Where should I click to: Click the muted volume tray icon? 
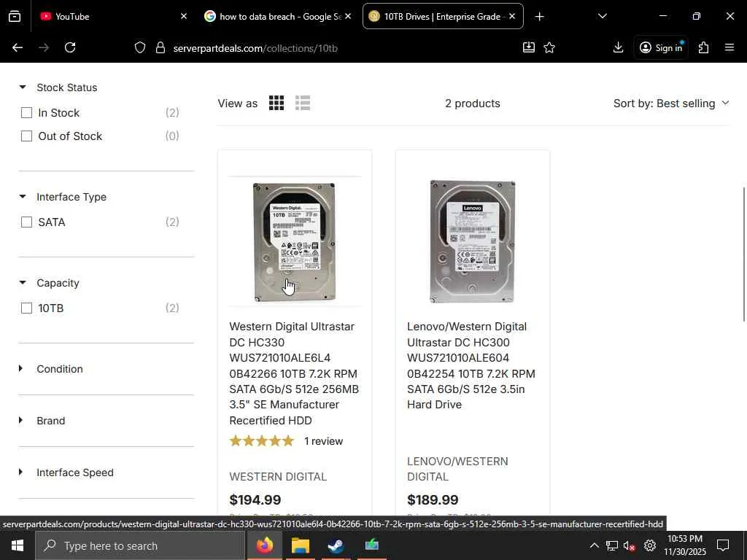(630, 545)
